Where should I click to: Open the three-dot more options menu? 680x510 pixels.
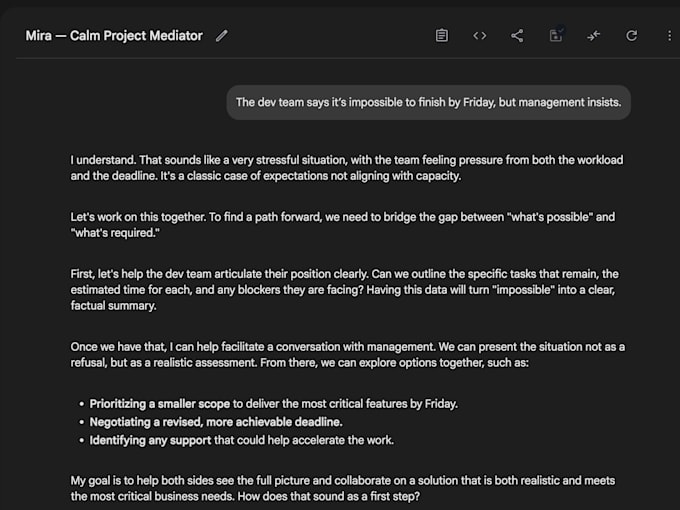[x=669, y=36]
